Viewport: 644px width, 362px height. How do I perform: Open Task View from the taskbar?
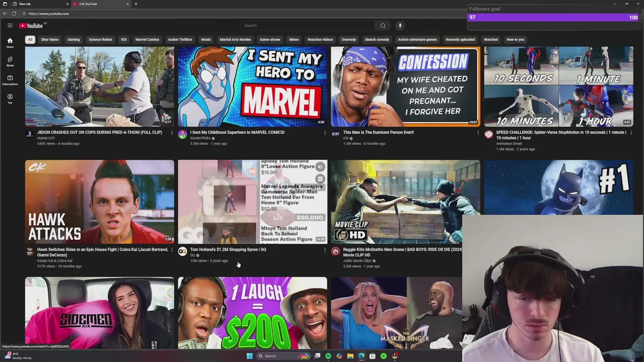[x=317, y=356]
